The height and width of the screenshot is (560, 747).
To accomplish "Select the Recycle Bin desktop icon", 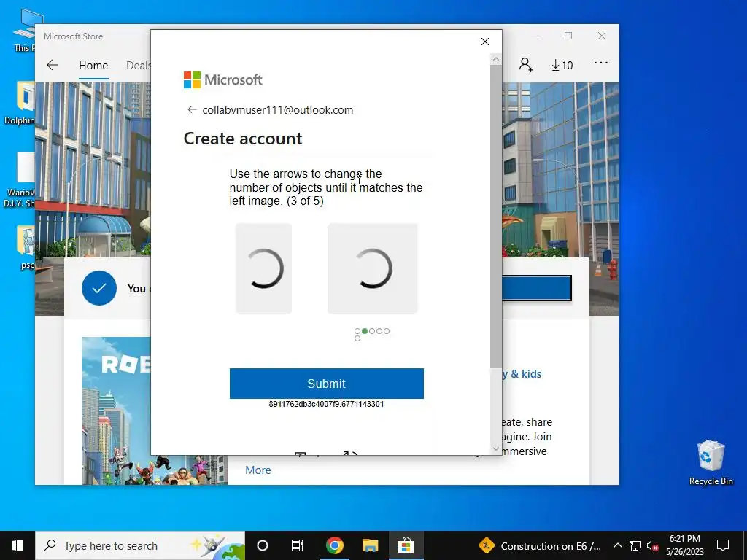I will pyautogui.click(x=711, y=462).
